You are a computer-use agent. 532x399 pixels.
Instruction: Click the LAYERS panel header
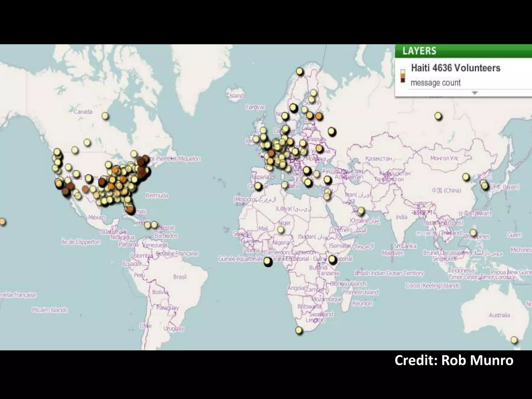pyautogui.click(x=419, y=51)
